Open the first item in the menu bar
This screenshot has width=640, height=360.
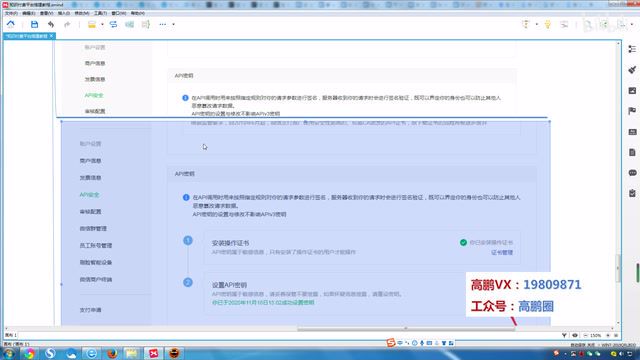tap(11, 13)
